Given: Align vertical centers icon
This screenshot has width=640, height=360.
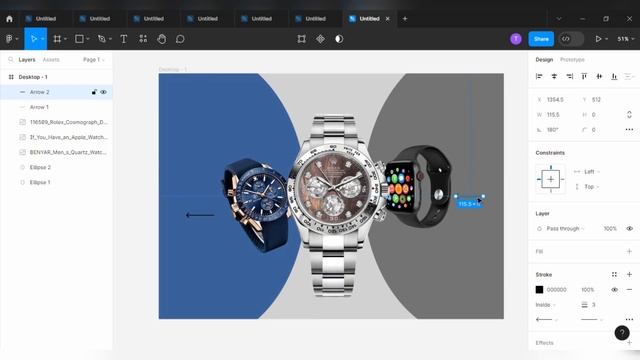Looking at the screenshot, I should point(599,76).
